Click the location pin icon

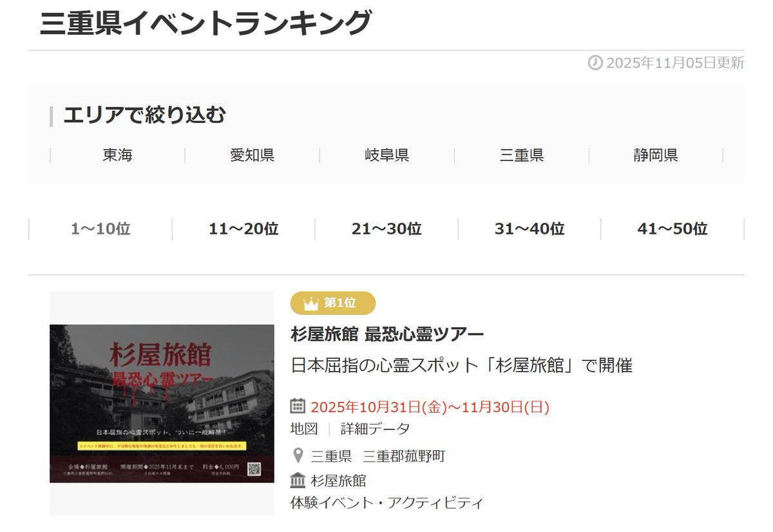(x=298, y=456)
